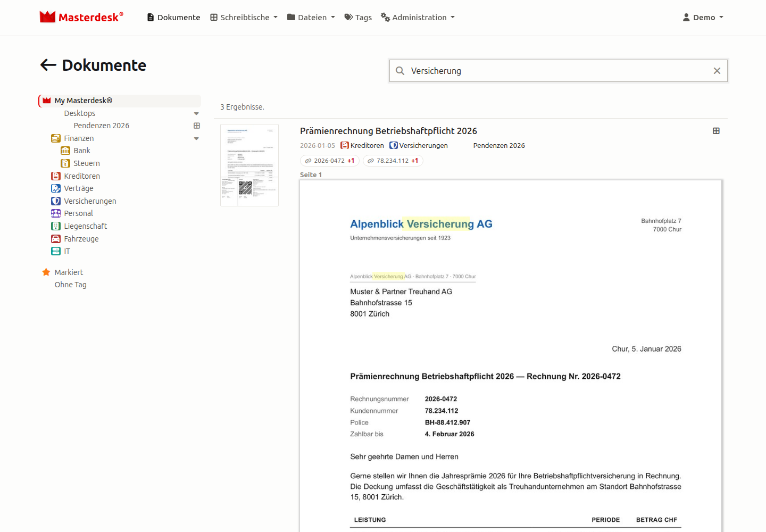
Task: Clear the Versicherung search text
Action: click(717, 71)
